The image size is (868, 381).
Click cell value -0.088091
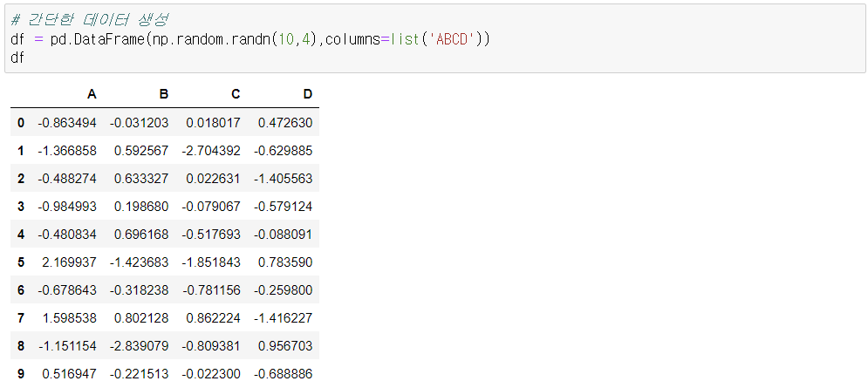283,235
